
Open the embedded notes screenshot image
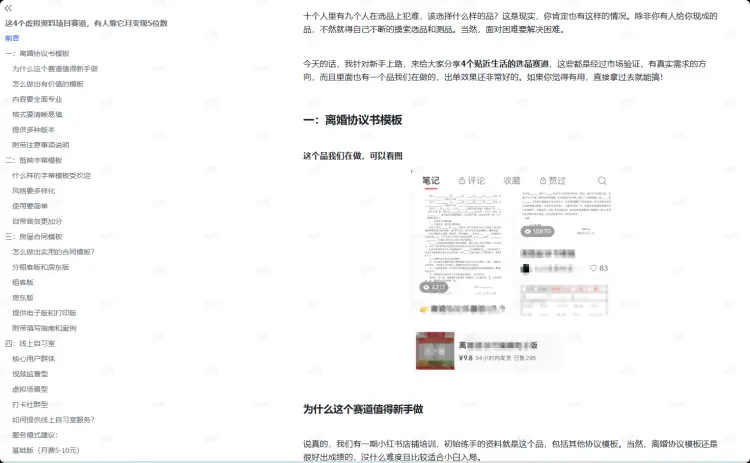point(511,243)
